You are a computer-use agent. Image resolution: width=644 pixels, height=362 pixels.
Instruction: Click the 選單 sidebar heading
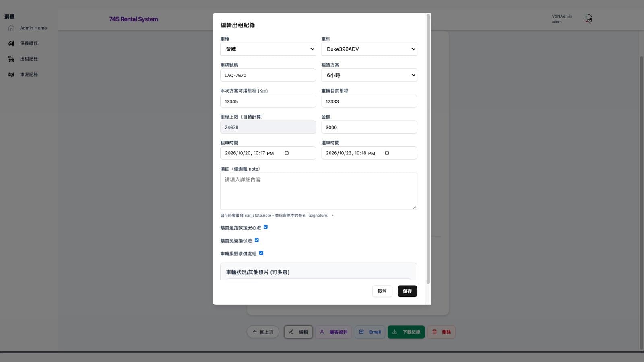coord(9,17)
